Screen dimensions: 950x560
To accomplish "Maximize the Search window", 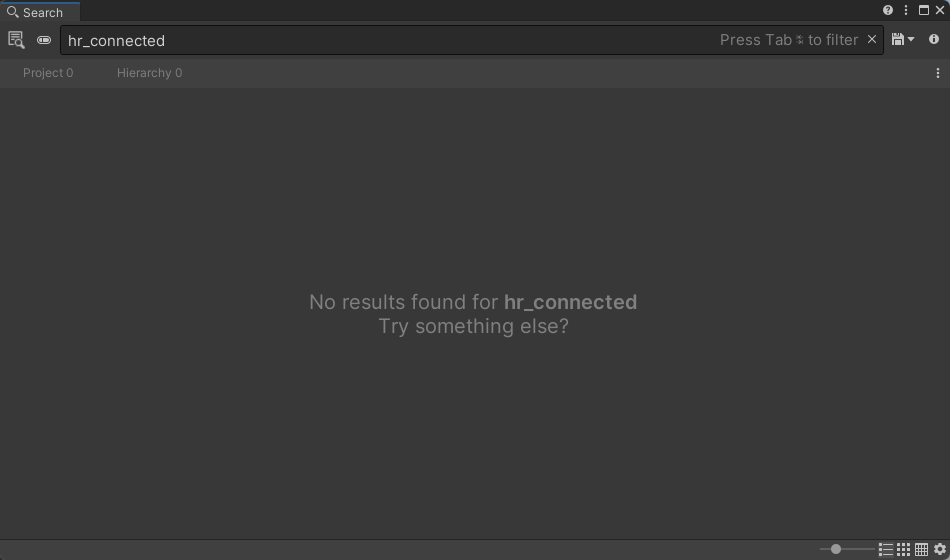I will (924, 10).
